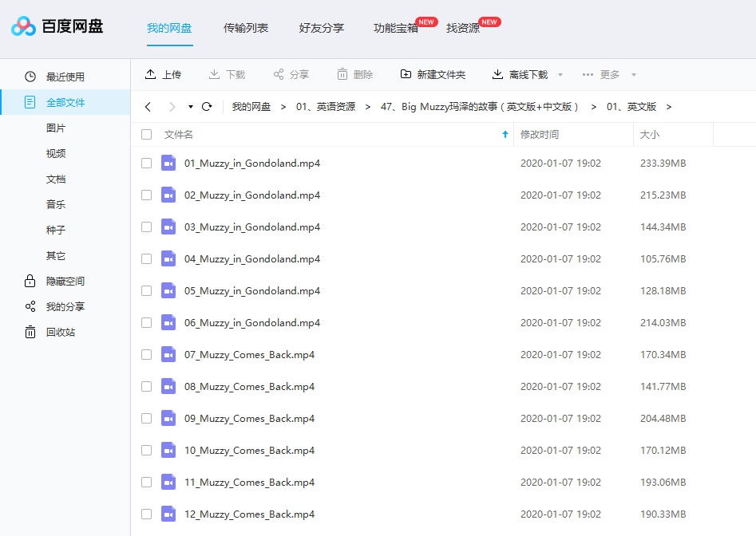Sort by 修改时间 column header
Viewport: 756px width, 536px height.
[x=540, y=134]
